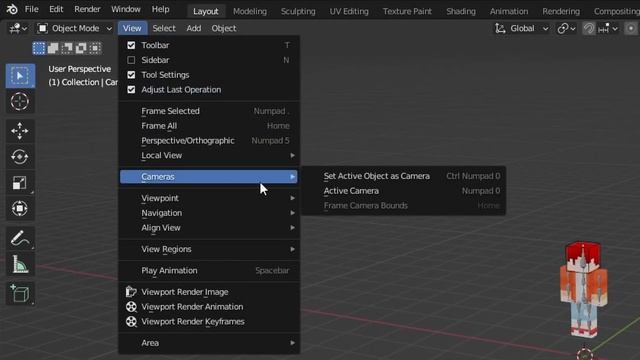Viewport: 640px width, 360px height.
Task: Uncheck Adjust Last Operation checkbox
Action: pyautogui.click(x=131, y=89)
